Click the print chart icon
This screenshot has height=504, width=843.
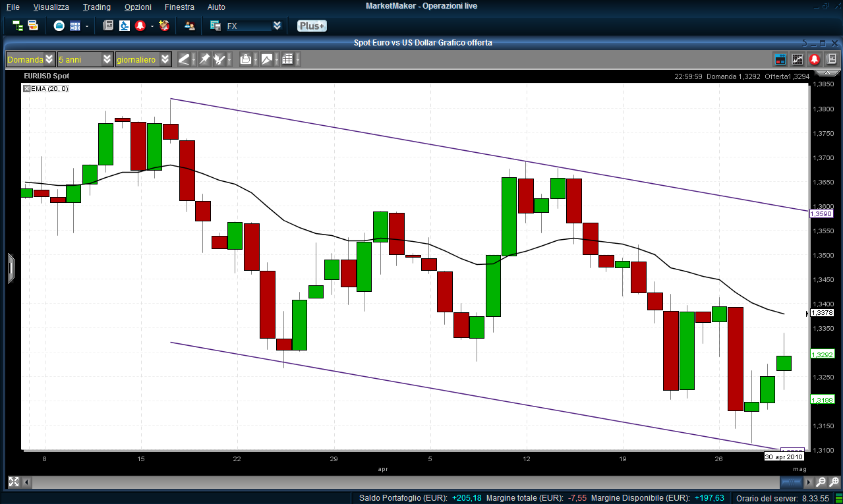click(x=246, y=59)
